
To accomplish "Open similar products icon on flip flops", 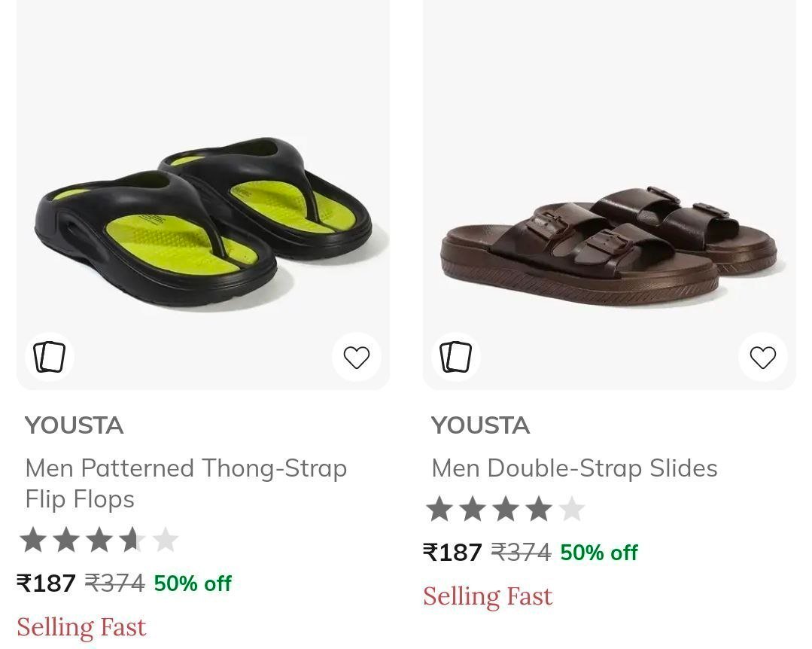I will click(x=50, y=357).
